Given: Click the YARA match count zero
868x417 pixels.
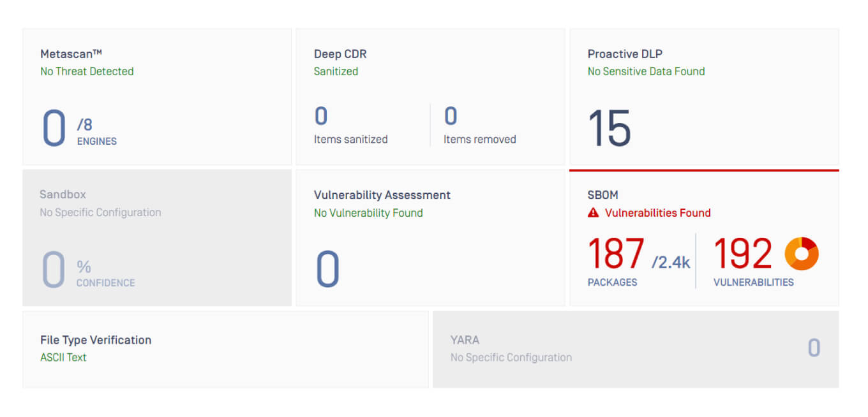Looking at the screenshot, I should pyautogui.click(x=814, y=348).
